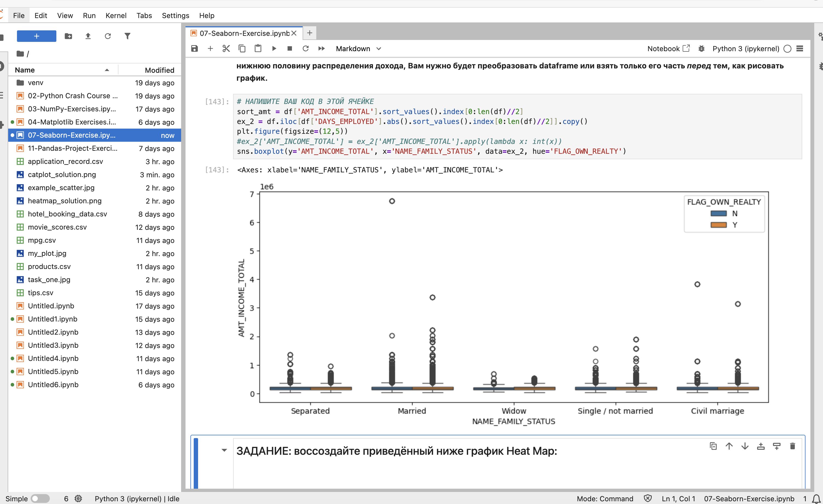Toggle the file filter funnel icon

127,36
